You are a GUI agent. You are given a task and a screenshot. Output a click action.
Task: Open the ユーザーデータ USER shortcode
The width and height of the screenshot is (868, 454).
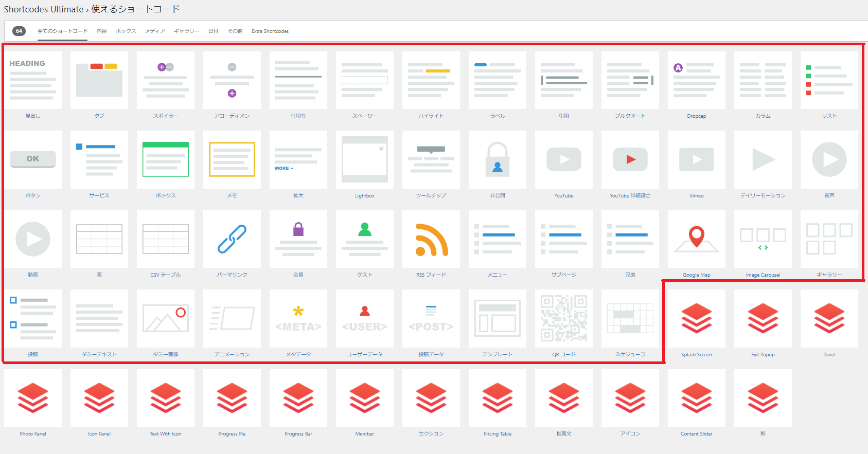pyautogui.click(x=365, y=318)
